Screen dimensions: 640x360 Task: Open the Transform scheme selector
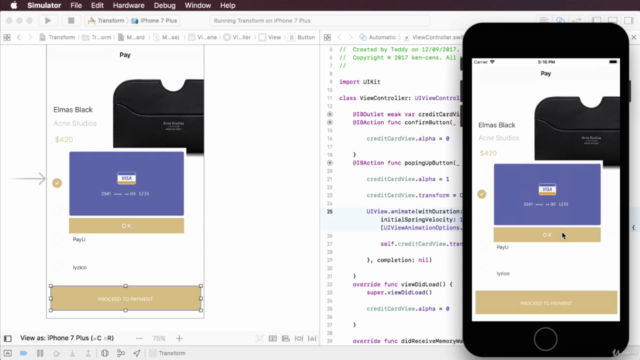[x=106, y=20]
